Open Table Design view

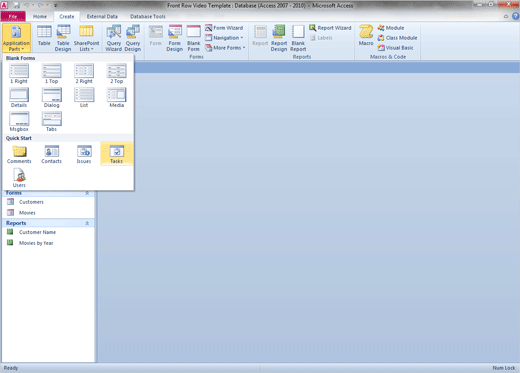click(x=63, y=38)
